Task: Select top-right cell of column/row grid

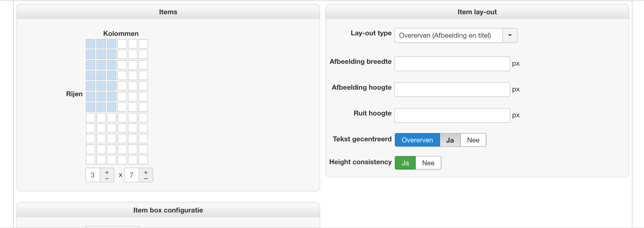Action: point(143,44)
